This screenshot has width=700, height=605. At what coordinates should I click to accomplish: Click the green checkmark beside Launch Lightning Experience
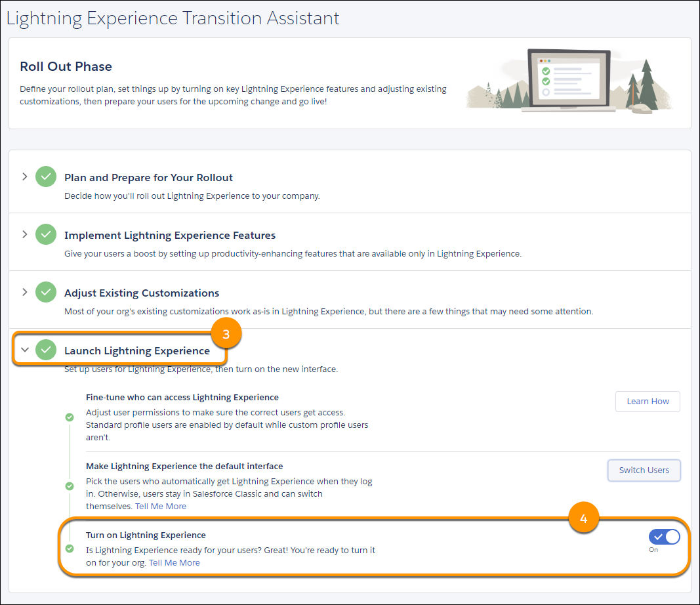coord(46,350)
